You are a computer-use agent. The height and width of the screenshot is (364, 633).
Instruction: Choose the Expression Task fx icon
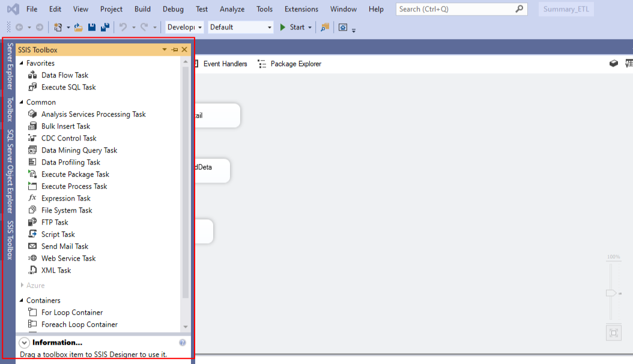pos(32,198)
